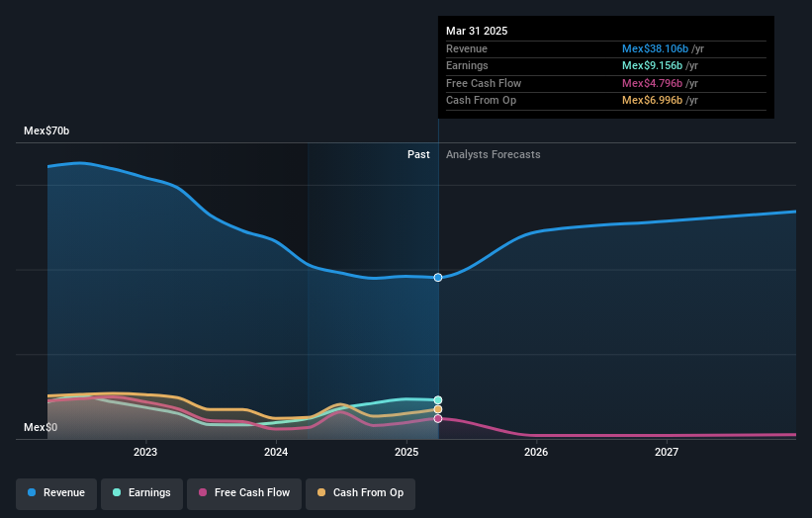Viewport: 812px width, 518px height.
Task: Click the Mex$0 y-axis label
Action: pos(41,427)
